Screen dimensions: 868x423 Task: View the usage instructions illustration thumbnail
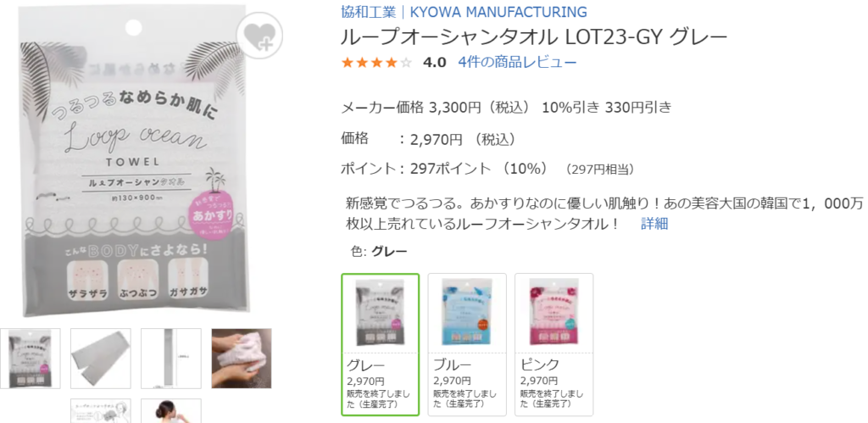pyautogui.click(x=101, y=411)
